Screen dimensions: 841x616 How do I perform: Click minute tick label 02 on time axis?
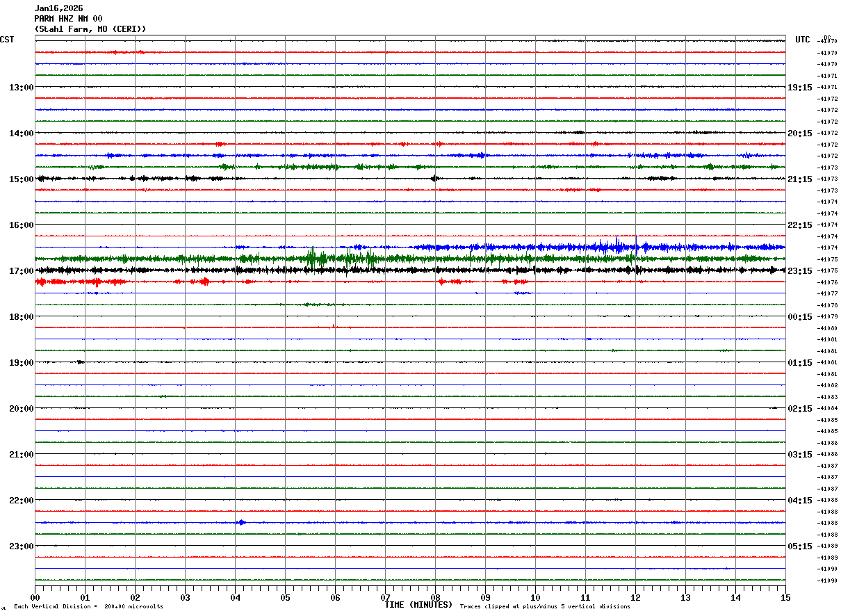[135, 598]
